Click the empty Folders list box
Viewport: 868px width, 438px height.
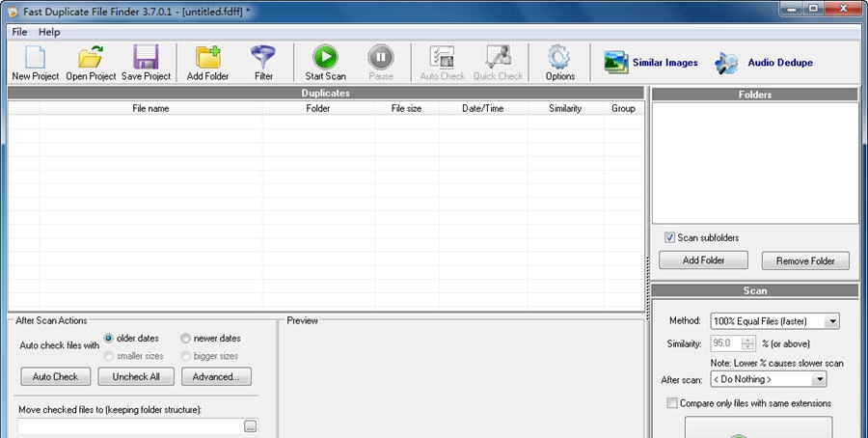tap(755, 163)
